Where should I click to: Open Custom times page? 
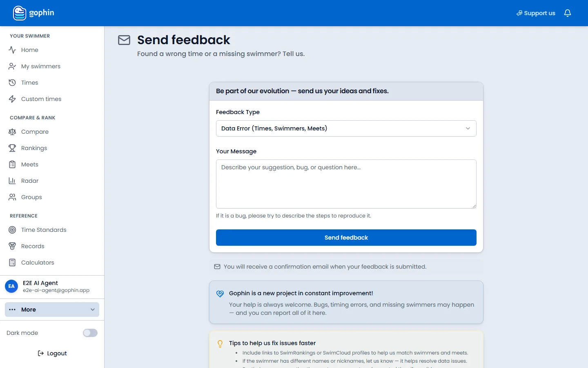pyautogui.click(x=52, y=99)
